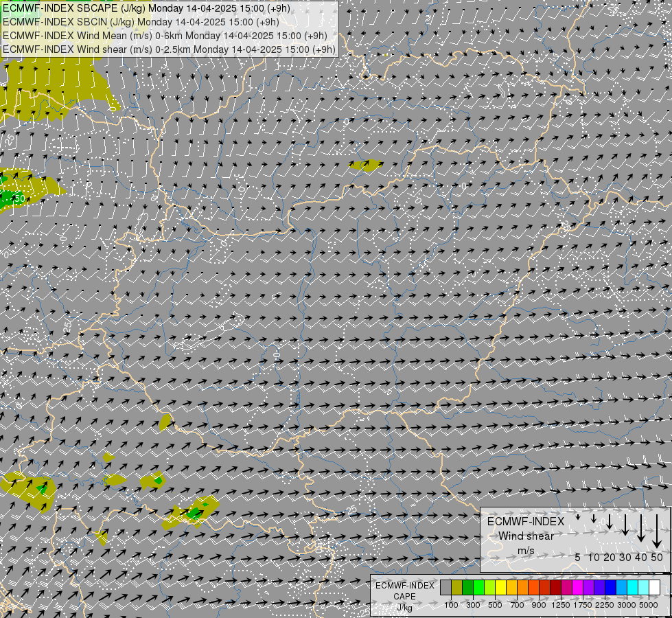Image resolution: width=672 pixels, height=618 pixels.
Task: Click the '300' CAPE legend label
Action: click(x=473, y=605)
